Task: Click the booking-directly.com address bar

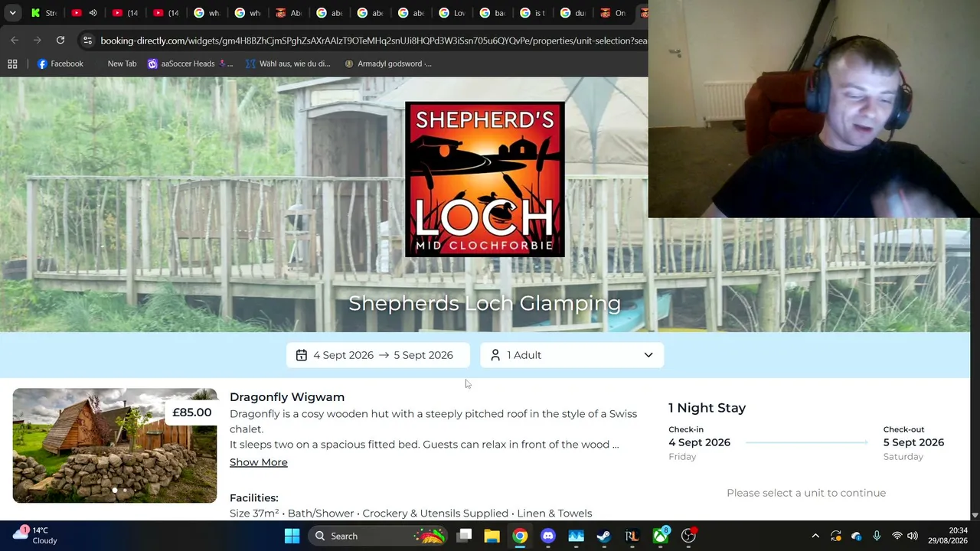Action: (x=374, y=41)
